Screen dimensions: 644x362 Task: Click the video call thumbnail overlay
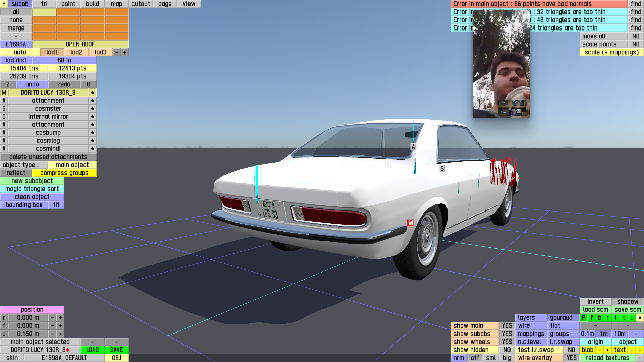[501, 64]
